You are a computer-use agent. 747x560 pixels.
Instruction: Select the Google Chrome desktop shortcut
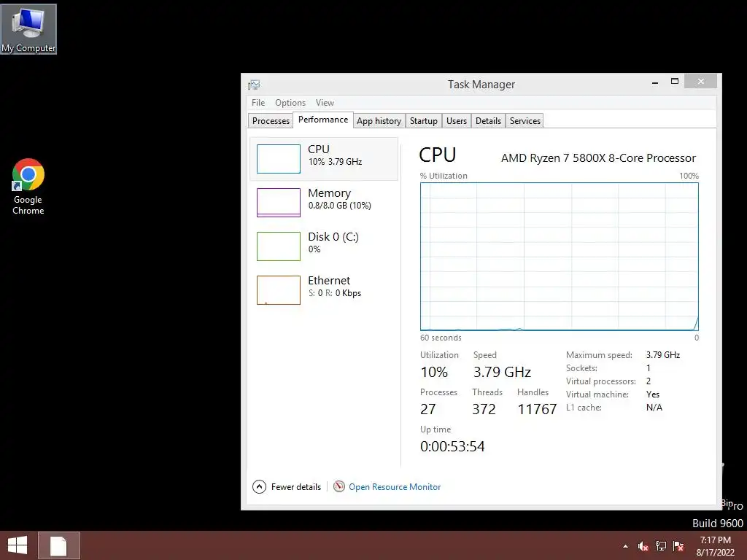coord(28,187)
